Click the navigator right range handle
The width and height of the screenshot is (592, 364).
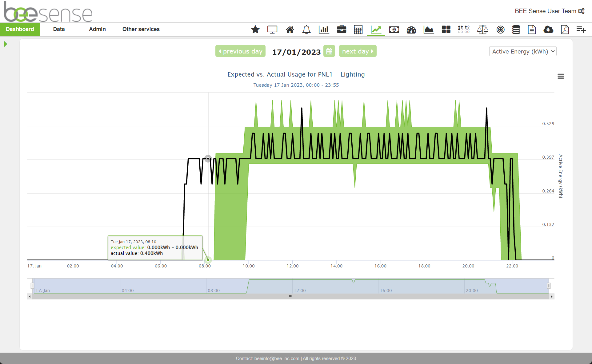click(x=548, y=286)
